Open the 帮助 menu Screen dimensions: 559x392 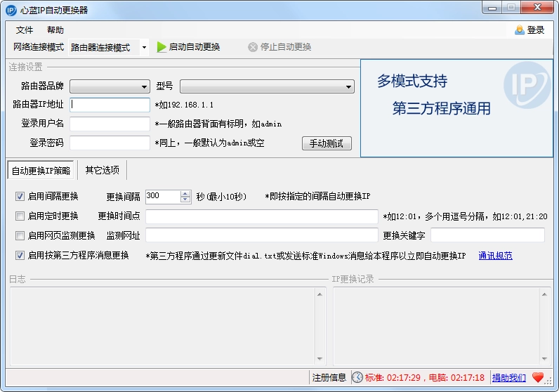[55, 30]
